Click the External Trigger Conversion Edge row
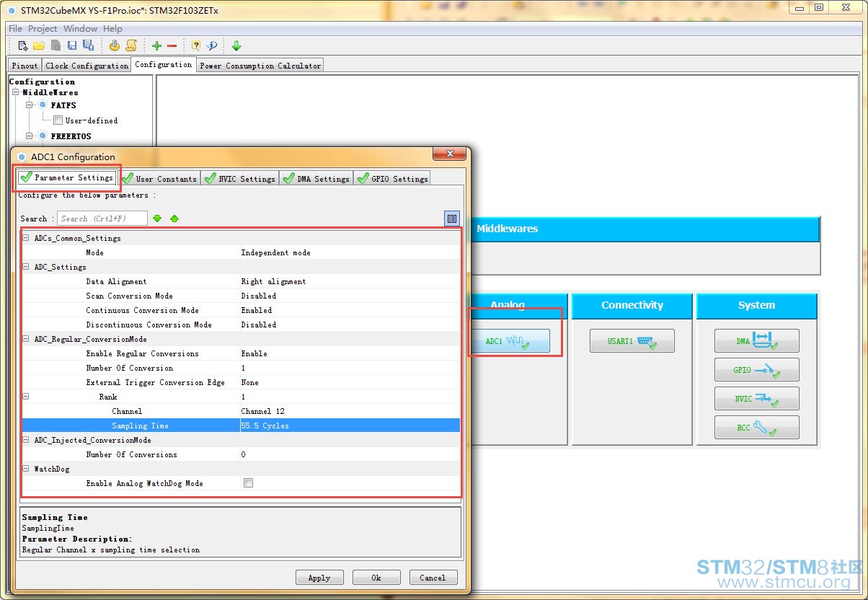Image resolution: width=868 pixels, height=600 pixels. point(241,382)
